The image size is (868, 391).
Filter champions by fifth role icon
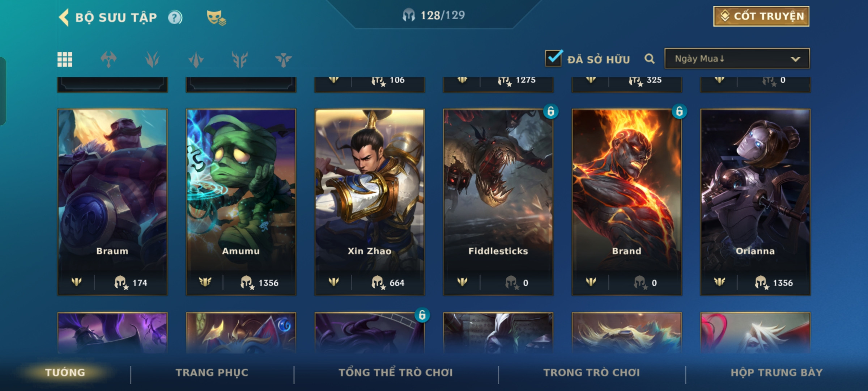(283, 59)
